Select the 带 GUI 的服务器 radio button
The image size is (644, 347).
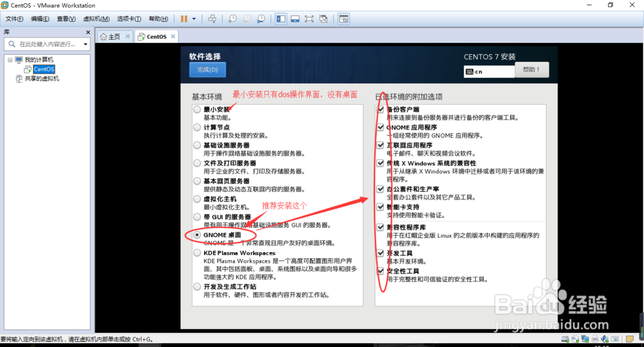pyautogui.click(x=197, y=216)
